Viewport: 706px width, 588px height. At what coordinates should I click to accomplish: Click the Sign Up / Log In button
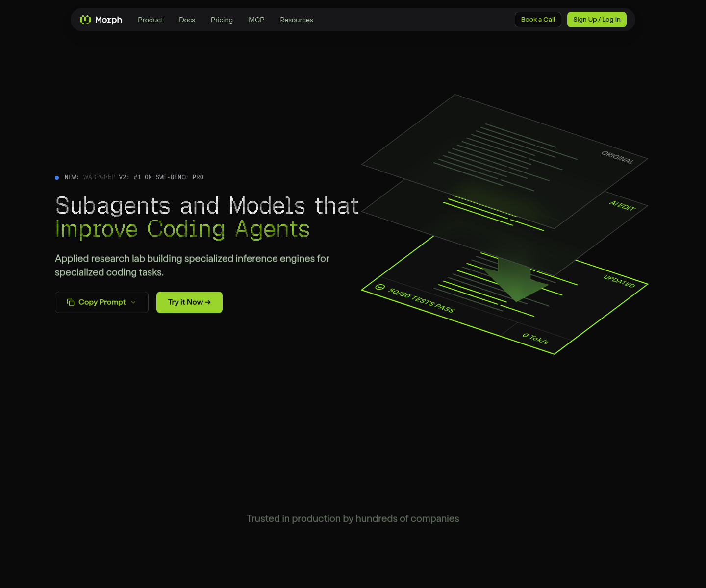click(597, 20)
